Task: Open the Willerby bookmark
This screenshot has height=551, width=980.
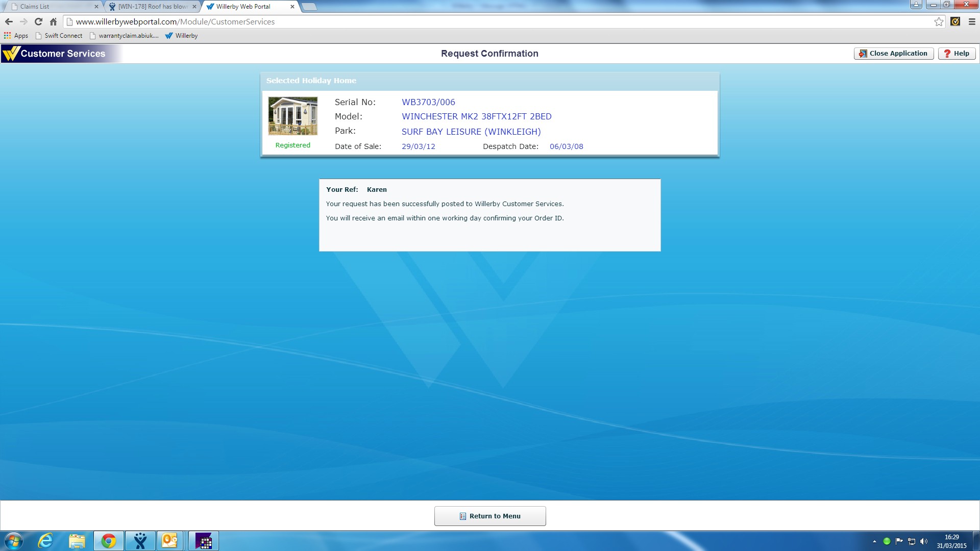Action: click(x=181, y=36)
